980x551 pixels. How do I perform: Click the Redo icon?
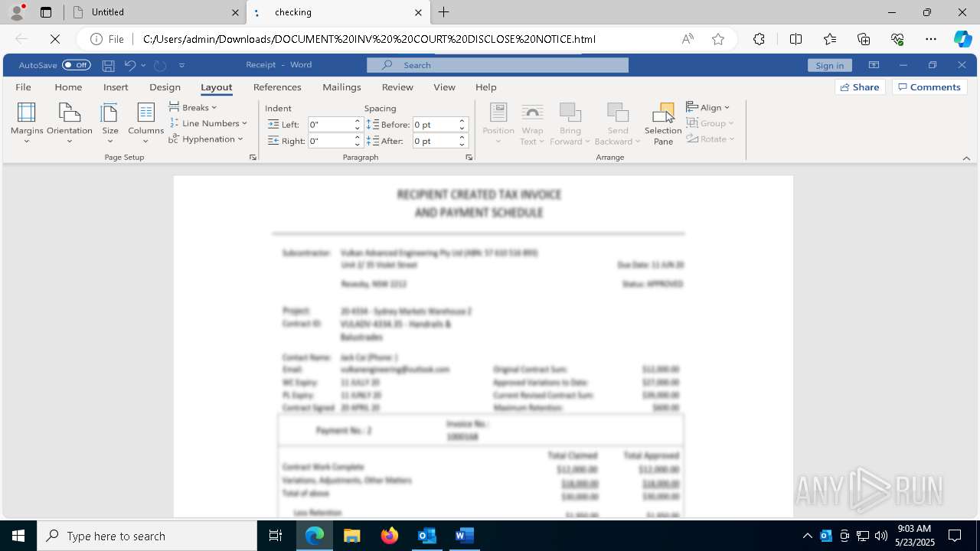[x=160, y=65]
